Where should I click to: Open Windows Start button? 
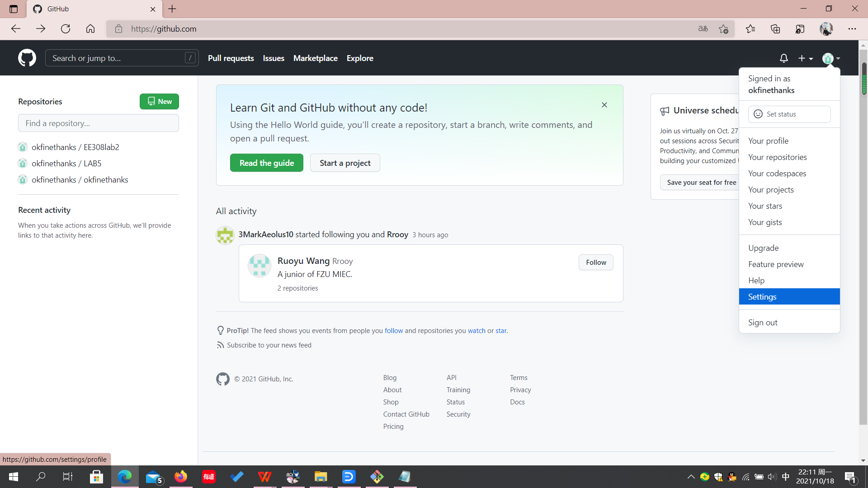coord(14,477)
